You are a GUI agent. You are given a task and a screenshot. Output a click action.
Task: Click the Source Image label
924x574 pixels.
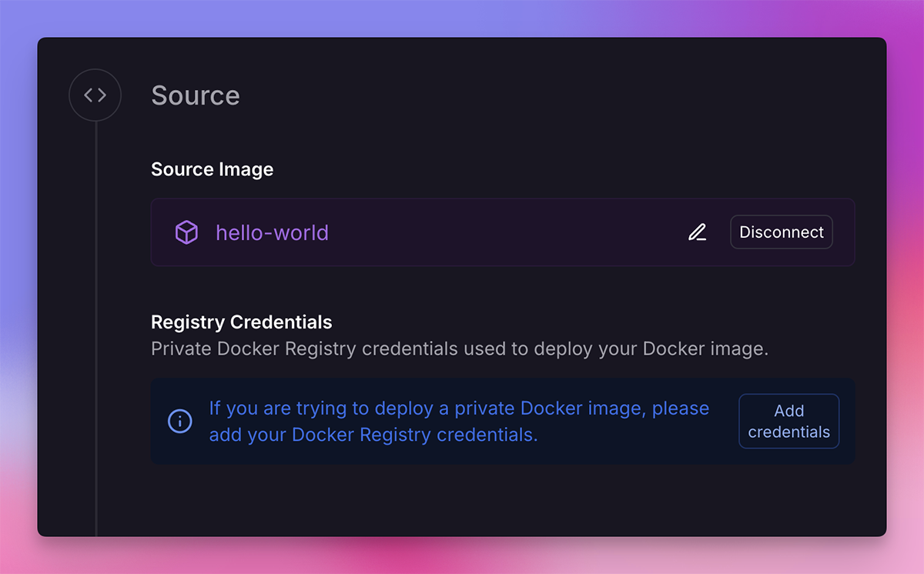tap(213, 169)
